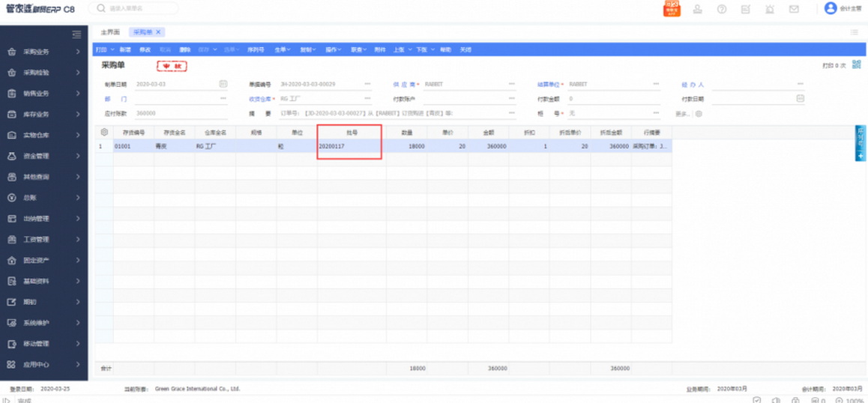Open the help question mark icon
The width and height of the screenshot is (868, 403).
click(722, 9)
